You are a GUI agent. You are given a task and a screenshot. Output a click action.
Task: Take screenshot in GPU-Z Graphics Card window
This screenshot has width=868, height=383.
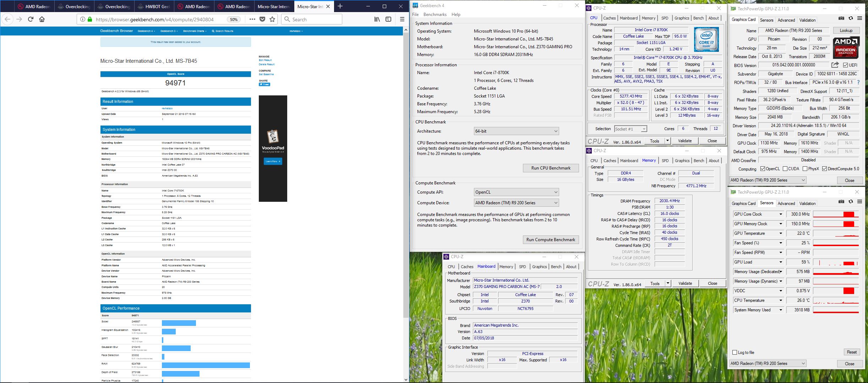(x=841, y=18)
